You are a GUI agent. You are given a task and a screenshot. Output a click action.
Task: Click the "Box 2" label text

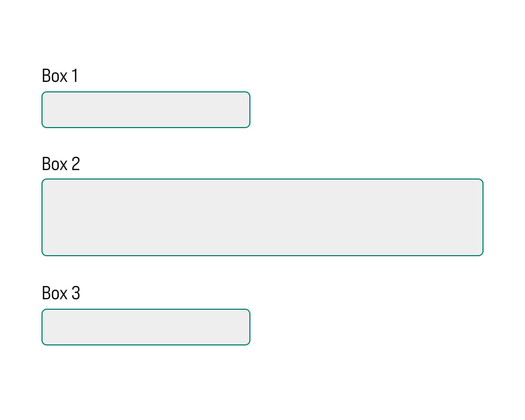click(61, 164)
